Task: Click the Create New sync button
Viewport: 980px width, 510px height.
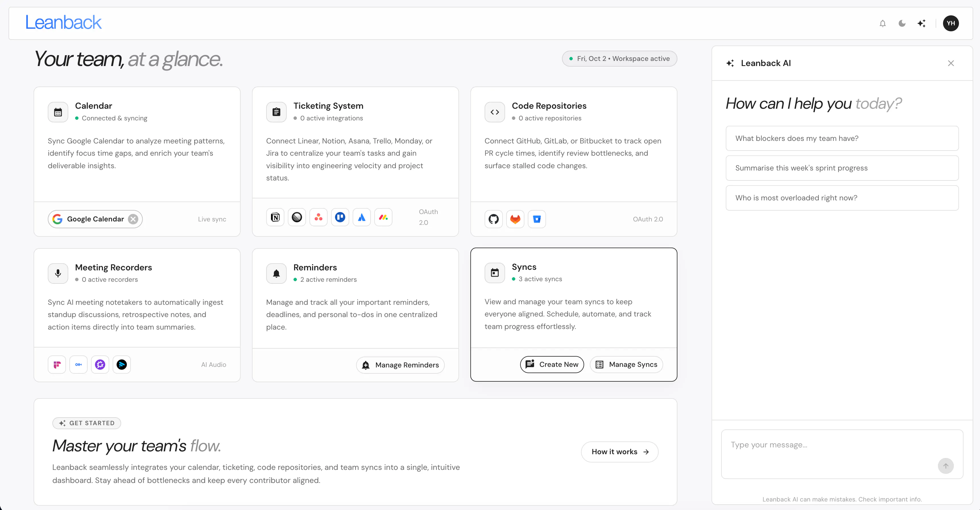Action: 552,364
